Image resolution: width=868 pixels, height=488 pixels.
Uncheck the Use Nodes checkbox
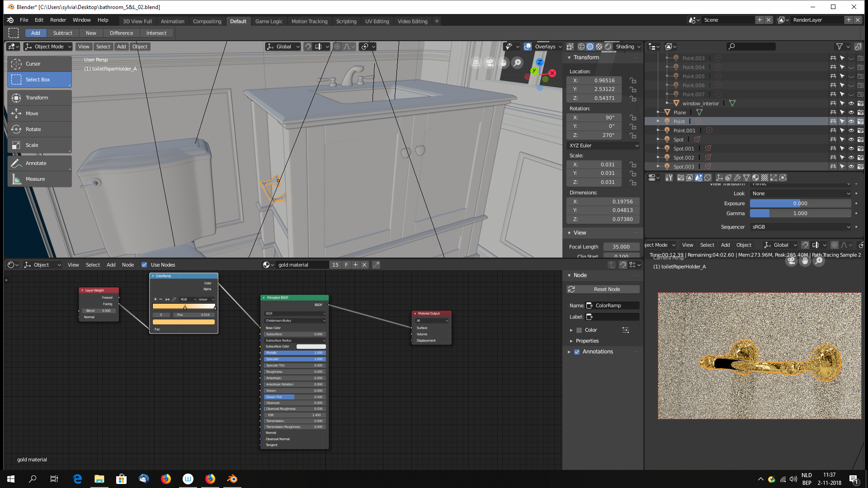(144, 265)
